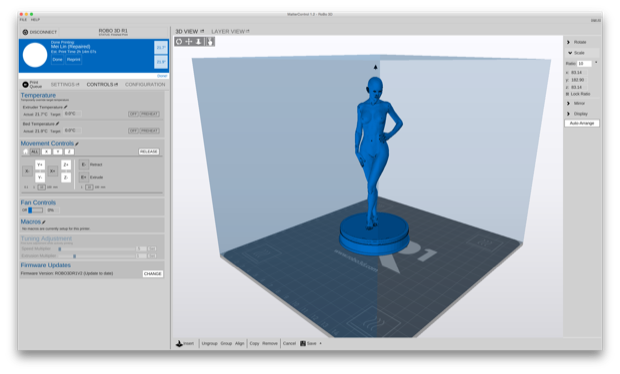Switch to the SETTINGS tab
620x374 pixels.
62,85
